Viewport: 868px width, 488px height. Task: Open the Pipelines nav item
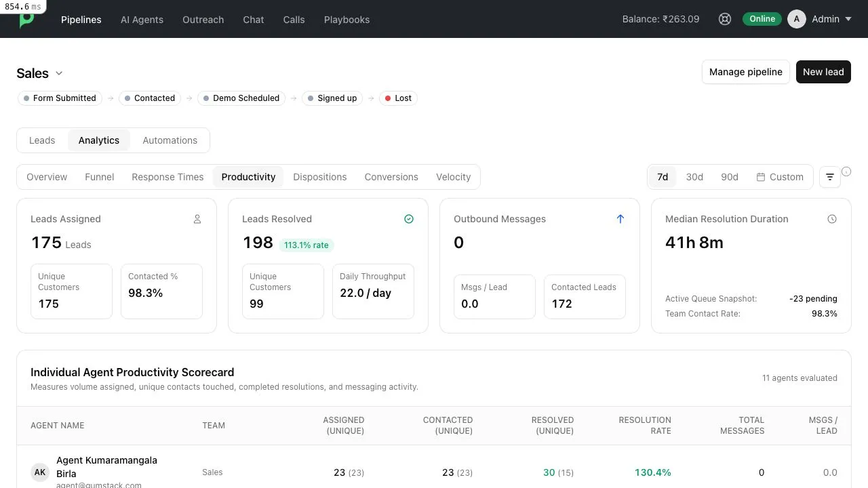click(x=81, y=20)
